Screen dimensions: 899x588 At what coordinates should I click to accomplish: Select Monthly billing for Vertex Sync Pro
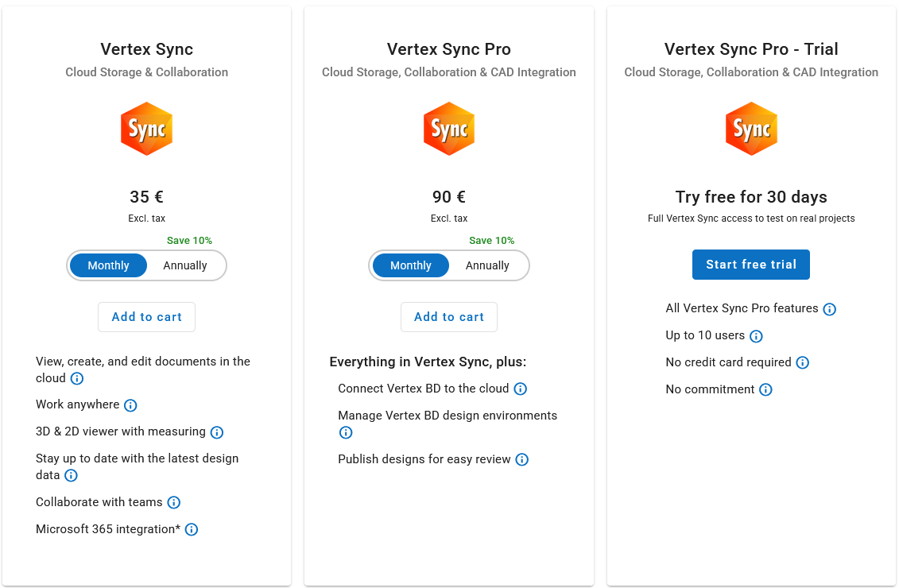(411, 265)
